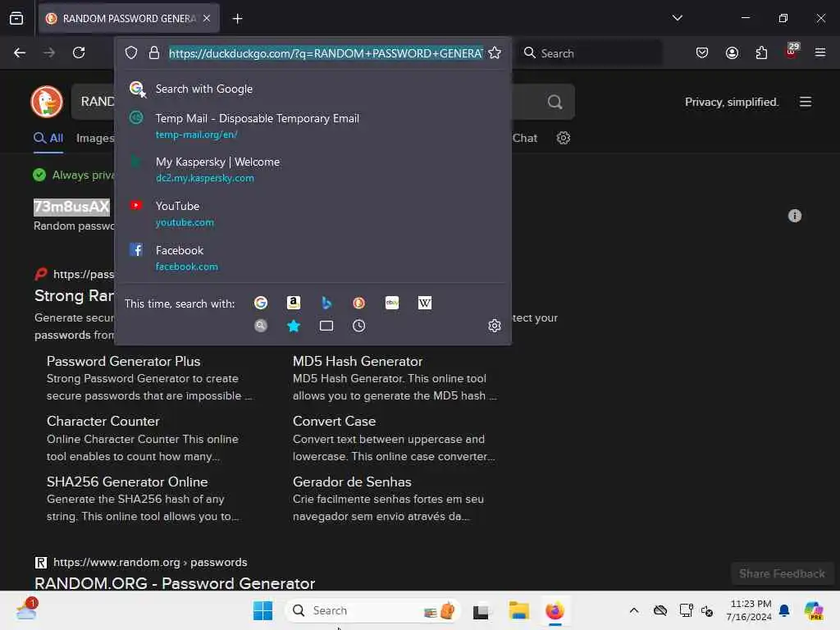Open Password Generator Plus link
This screenshot has height=630, width=840.
click(123, 361)
